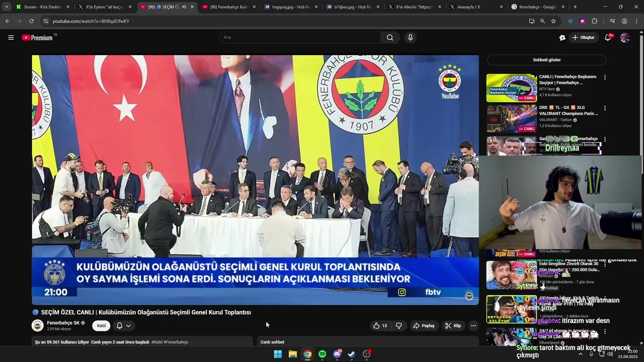Open VALORANT Champions Paris video thumbnail
Image resolution: width=644 pixels, height=362 pixels.
click(511, 119)
